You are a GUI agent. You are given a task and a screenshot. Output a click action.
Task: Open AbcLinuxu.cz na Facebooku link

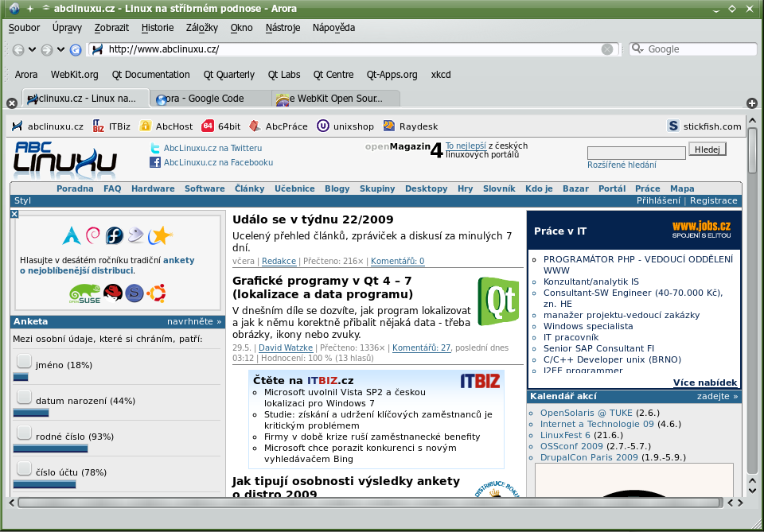click(x=218, y=162)
